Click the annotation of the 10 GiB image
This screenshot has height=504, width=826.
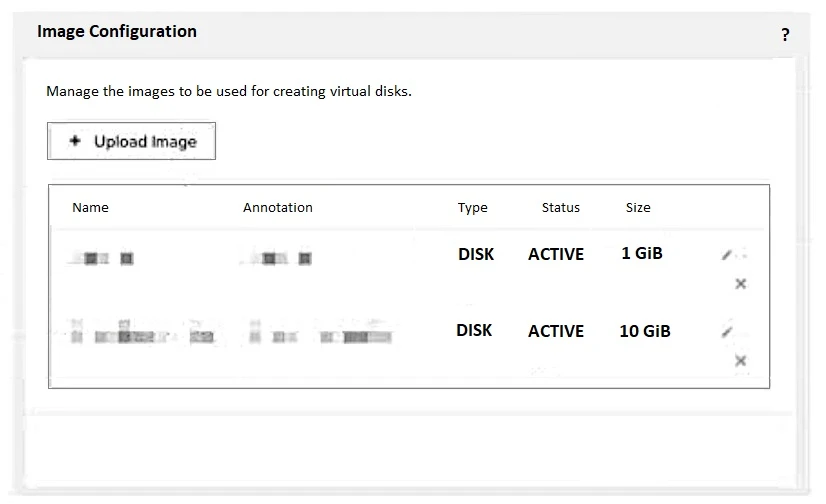[x=318, y=336]
